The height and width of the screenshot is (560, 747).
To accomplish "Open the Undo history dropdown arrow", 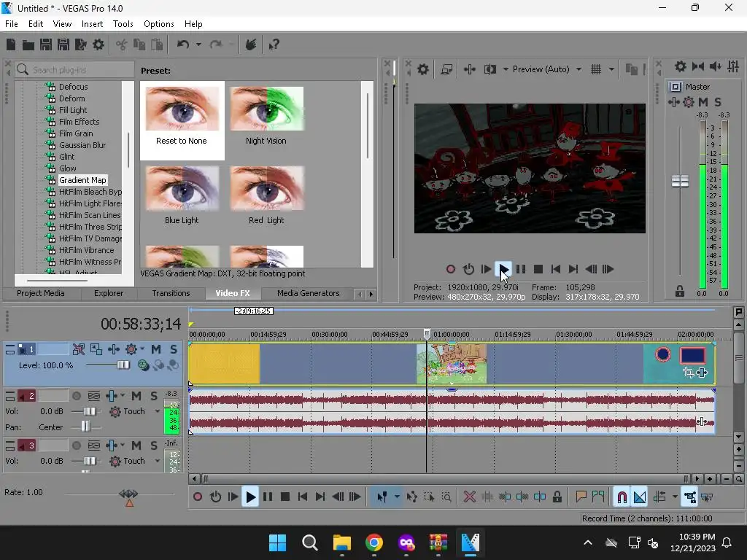I will [198, 44].
